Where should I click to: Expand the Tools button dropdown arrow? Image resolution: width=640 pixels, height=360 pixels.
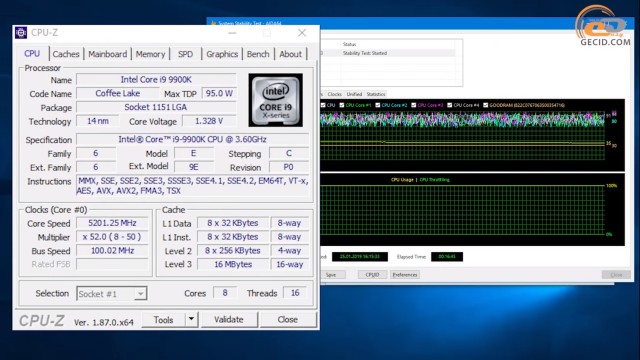tap(191, 319)
